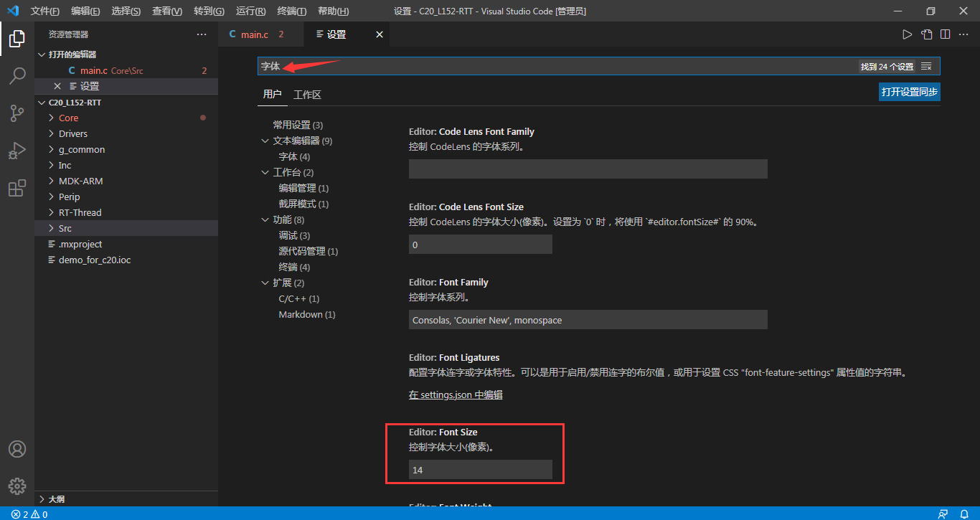Image resolution: width=980 pixels, height=520 pixels.
Task: Expand the Perip folder
Action: [126, 197]
